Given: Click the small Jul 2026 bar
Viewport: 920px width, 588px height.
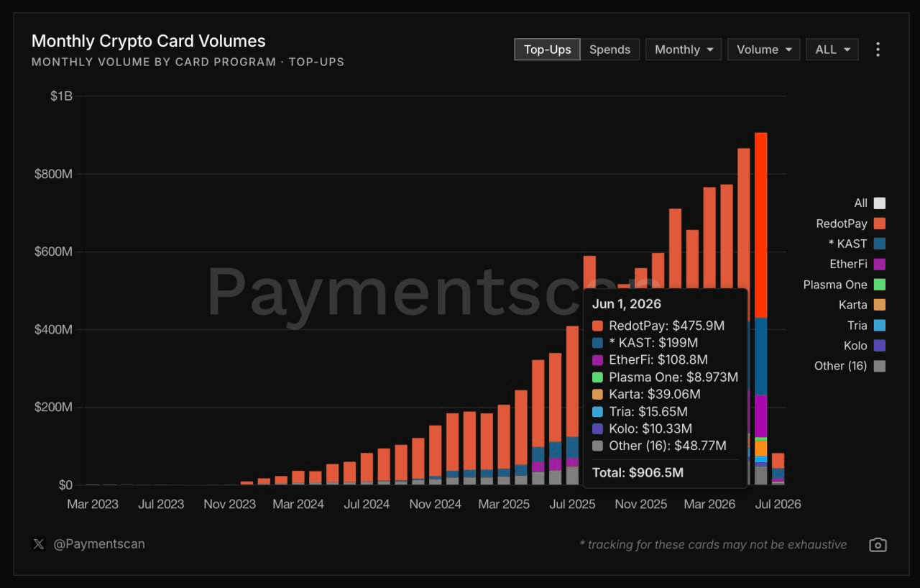Looking at the screenshot, I should point(778,469).
